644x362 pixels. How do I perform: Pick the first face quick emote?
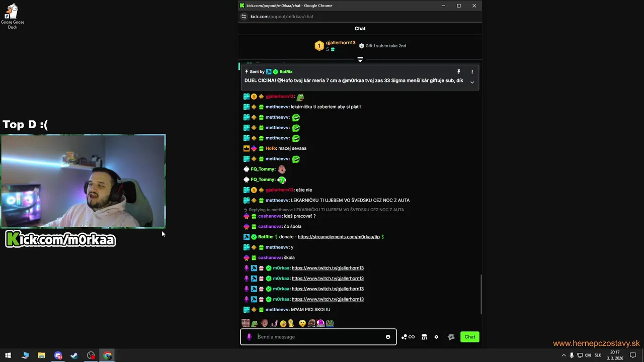click(x=246, y=323)
